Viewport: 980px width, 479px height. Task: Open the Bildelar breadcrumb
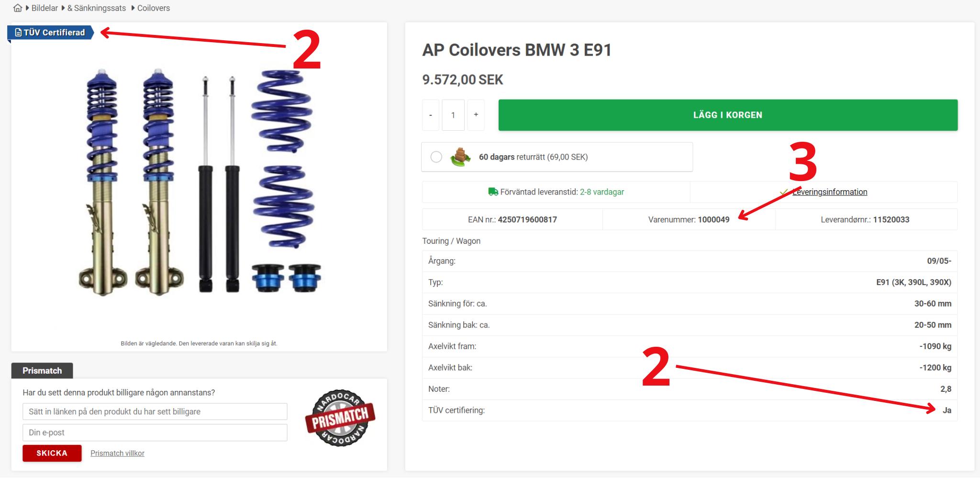pos(45,8)
